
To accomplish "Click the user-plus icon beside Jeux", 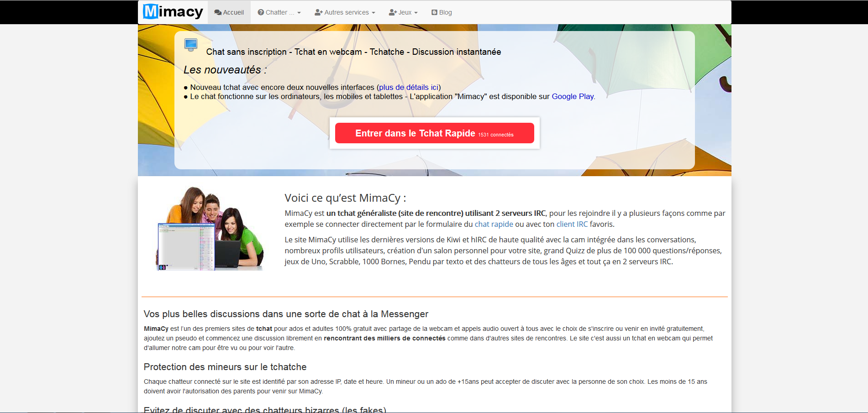I will point(393,12).
